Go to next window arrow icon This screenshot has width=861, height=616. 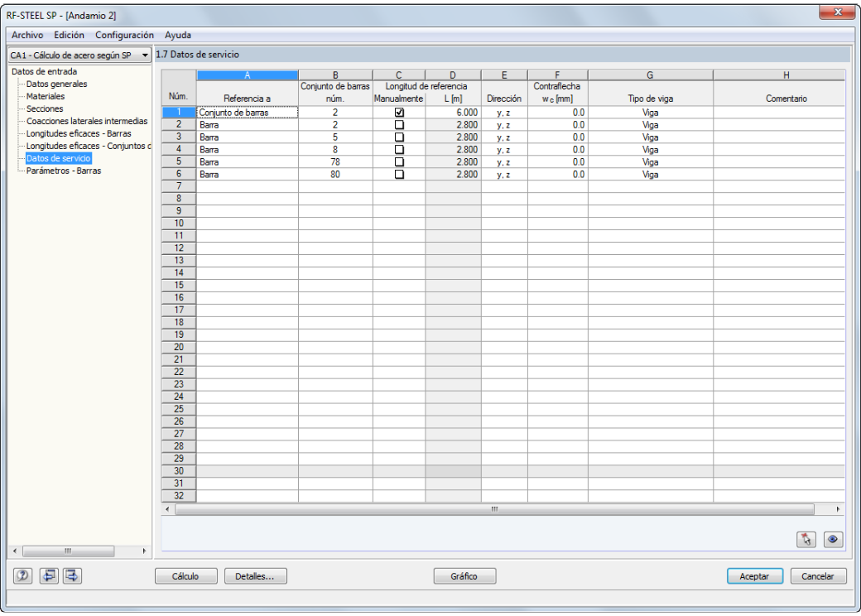pyautogui.click(x=72, y=575)
